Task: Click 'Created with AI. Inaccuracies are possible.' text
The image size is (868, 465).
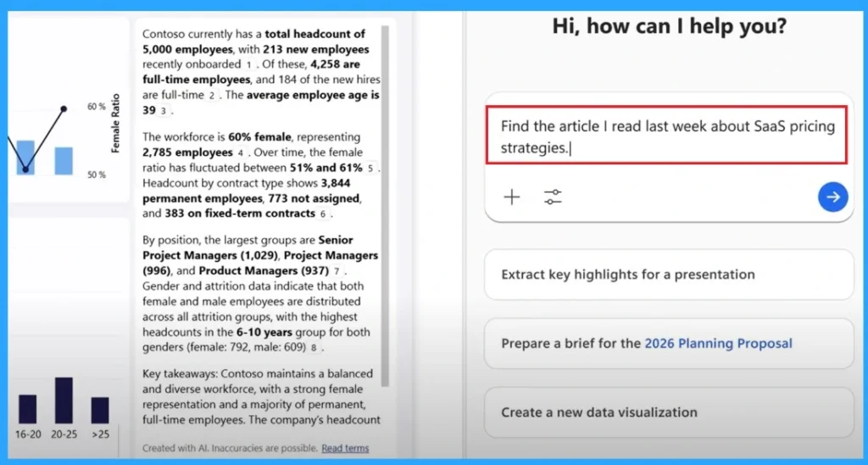Action: tap(231, 448)
